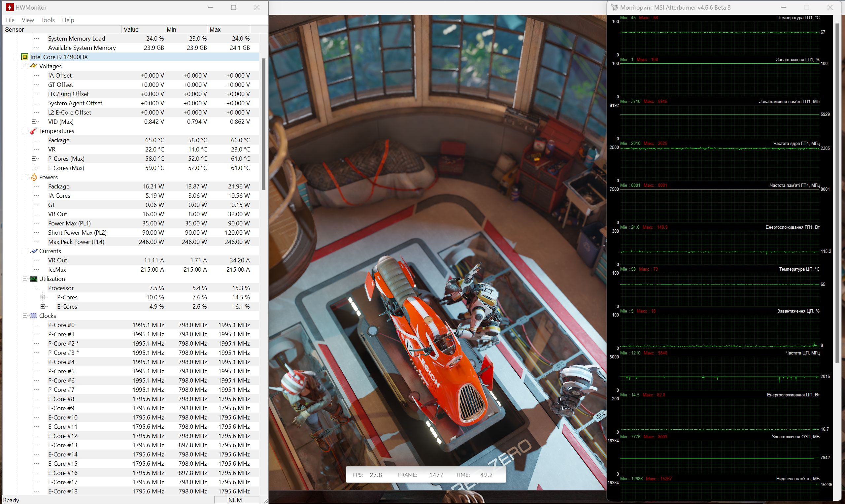Click the HWMonitor title bar app icon
This screenshot has width=845, height=504.
tap(10, 8)
